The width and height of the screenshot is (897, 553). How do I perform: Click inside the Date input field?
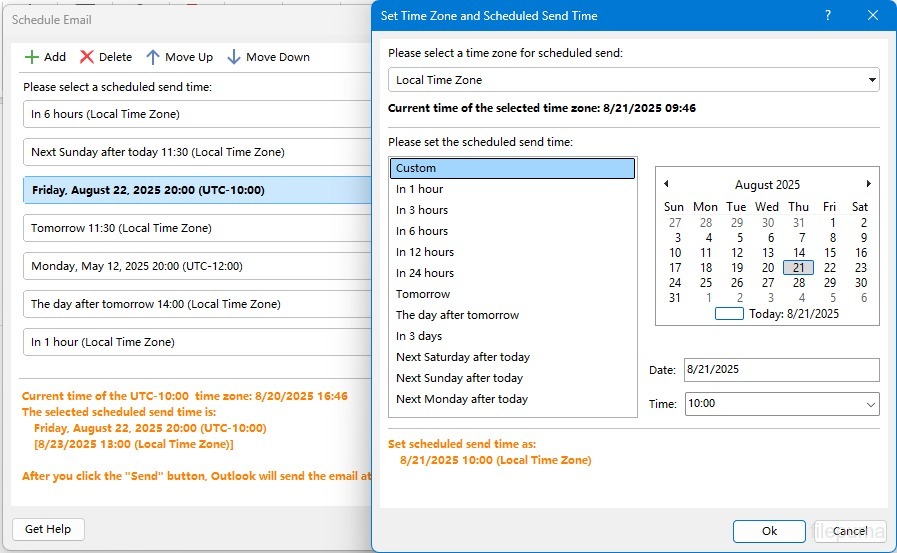coord(780,370)
